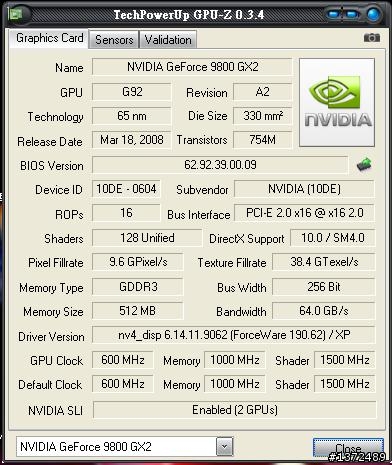The height and width of the screenshot is (465, 392).
Task: Click the Default Clock row Shader 1500 MHz field
Action: click(345, 384)
